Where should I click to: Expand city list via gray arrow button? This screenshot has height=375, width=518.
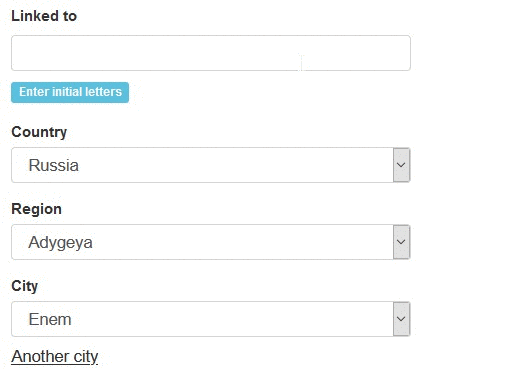point(401,319)
